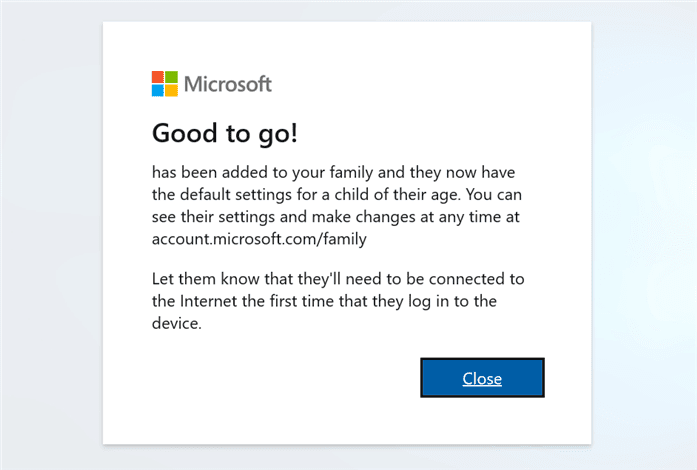The image size is (697, 470).
Task: Click the red square of Microsoft logo
Action: pyautogui.click(x=158, y=77)
